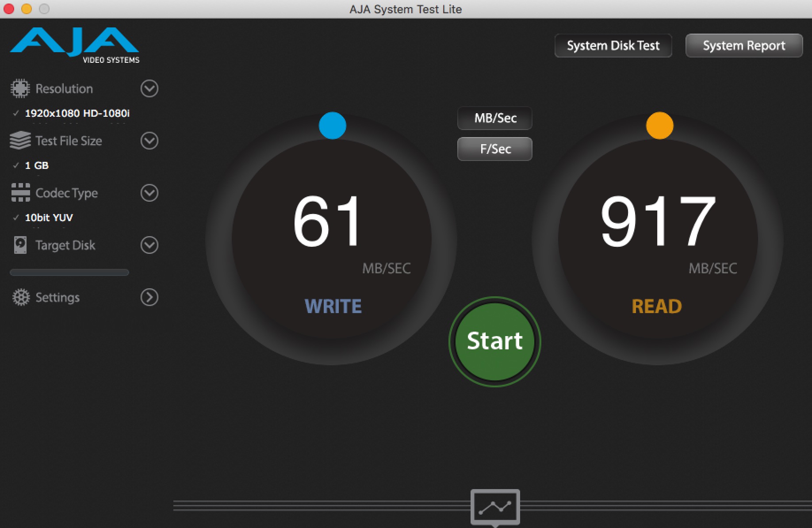The width and height of the screenshot is (812, 528).
Task: Open the Settings panel arrow
Action: 149,297
